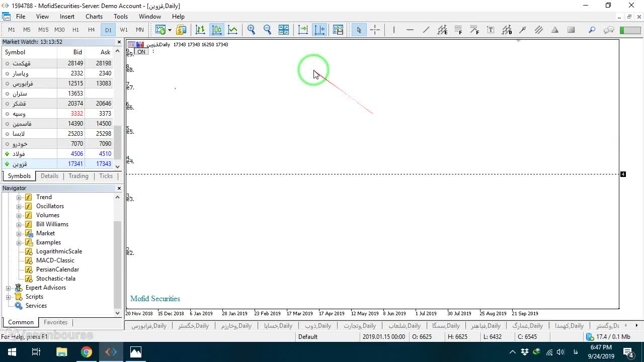Draw a vertical line tool icon
The height and width of the screenshot is (362, 644).
tap(394, 30)
